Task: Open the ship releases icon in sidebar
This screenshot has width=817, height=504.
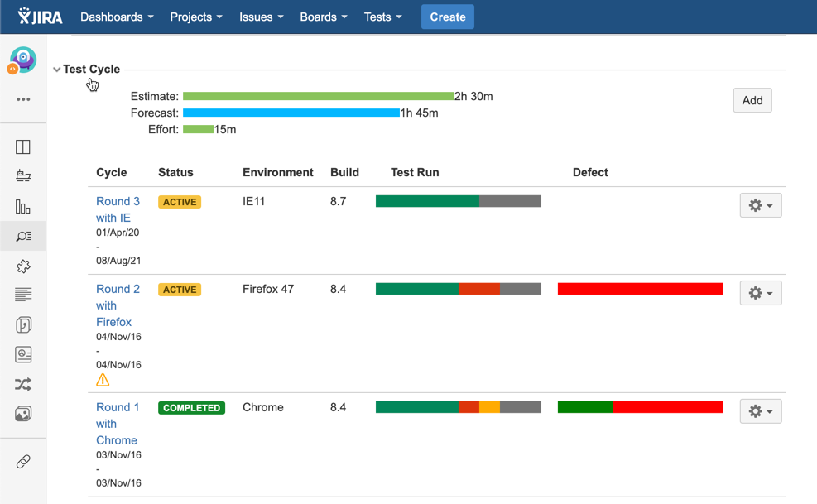Action: pyautogui.click(x=23, y=176)
